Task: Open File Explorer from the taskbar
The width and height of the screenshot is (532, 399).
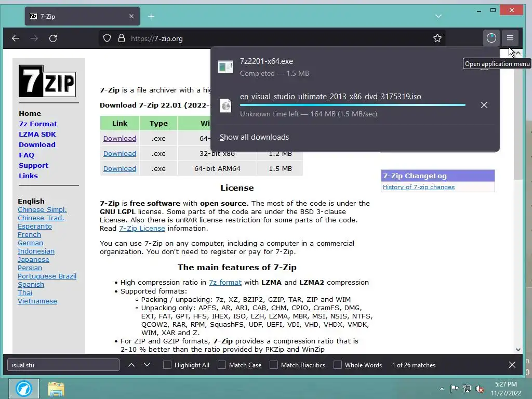Action: point(56,389)
